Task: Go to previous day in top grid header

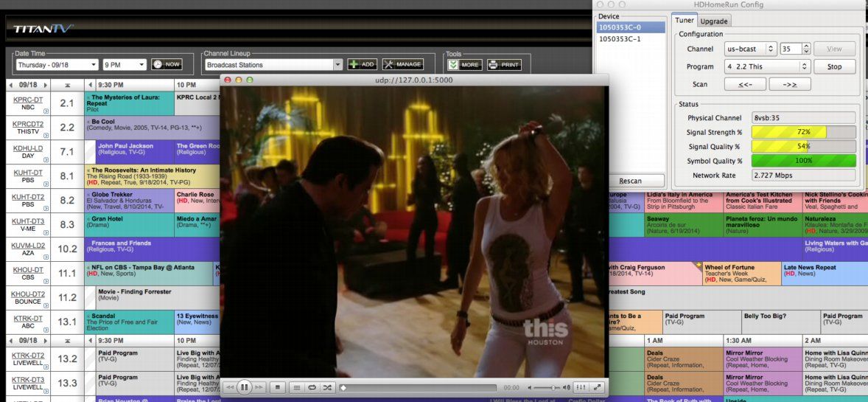Action: pos(11,86)
